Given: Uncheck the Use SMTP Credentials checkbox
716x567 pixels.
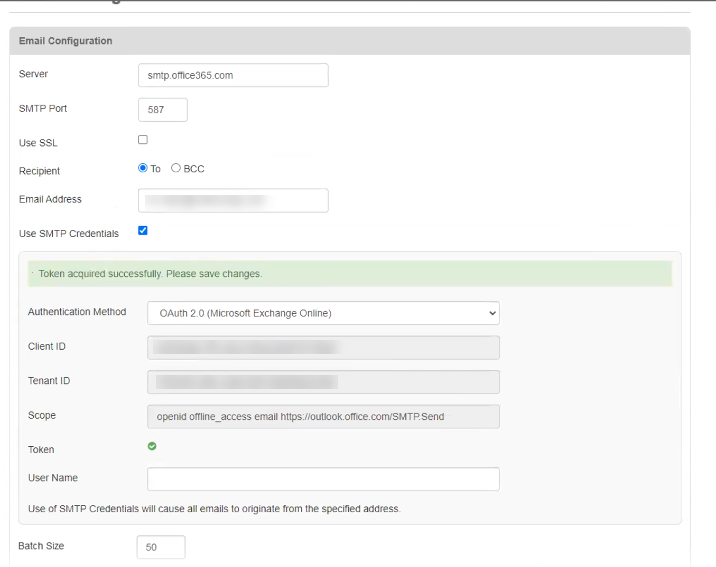Looking at the screenshot, I should [142, 231].
